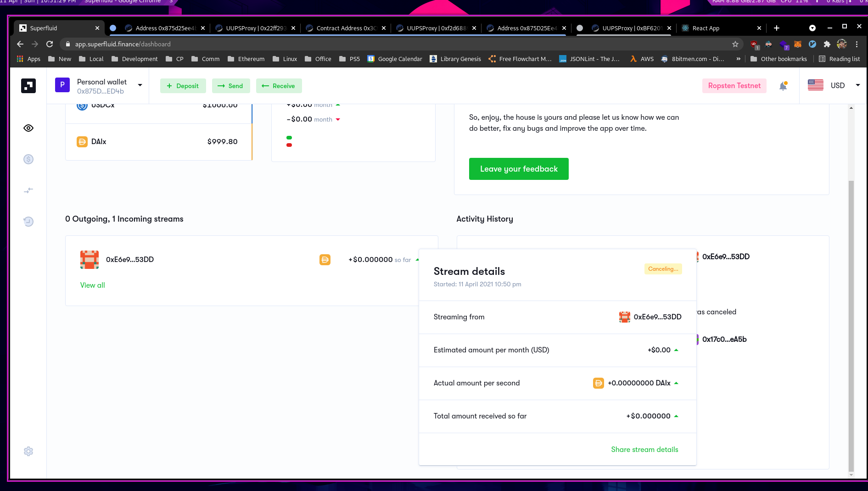Expand the Personal wallet dropdown
The image size is (868, 491).
[140, 85]
